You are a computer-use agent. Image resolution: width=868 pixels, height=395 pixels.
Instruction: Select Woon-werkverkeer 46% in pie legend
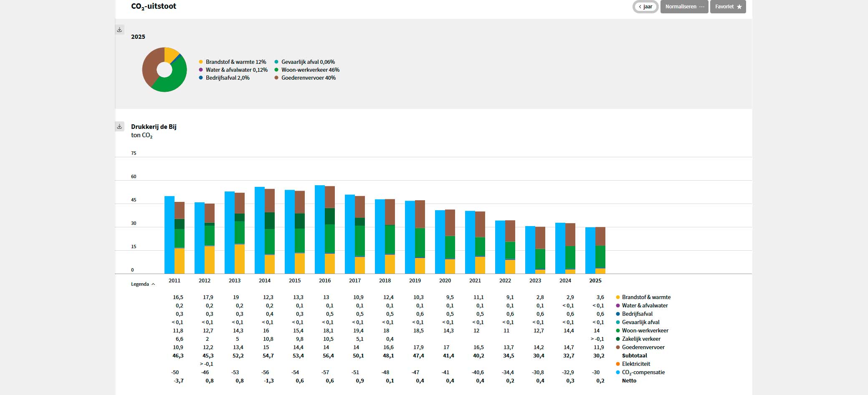(307, 70)
